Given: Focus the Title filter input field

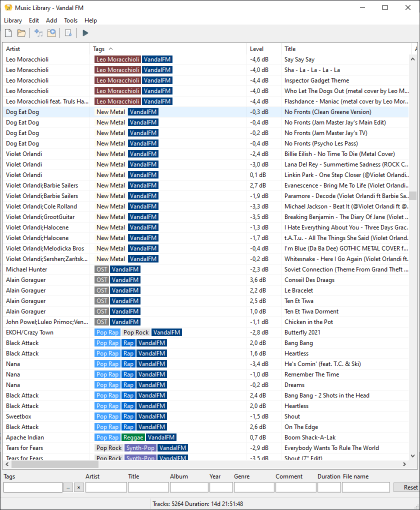Looking at the screenshot, I should (x=148, y=487).
